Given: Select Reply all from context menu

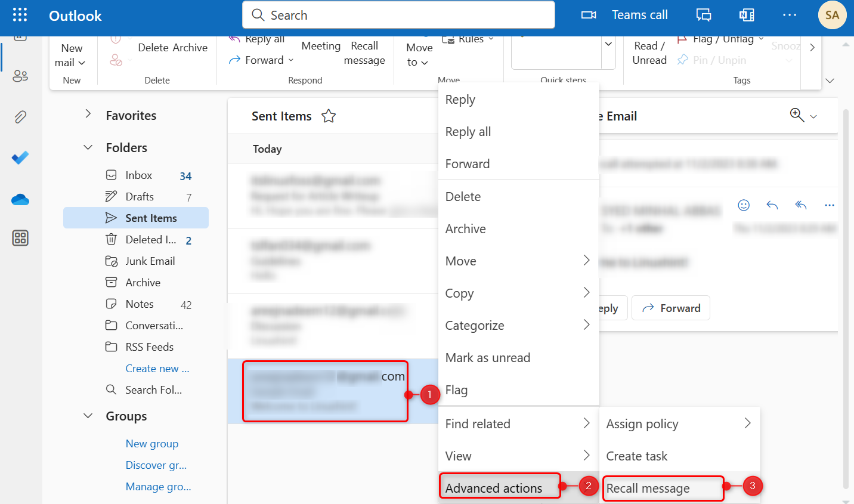Looking at the screenshot, I should click(518, 132).
